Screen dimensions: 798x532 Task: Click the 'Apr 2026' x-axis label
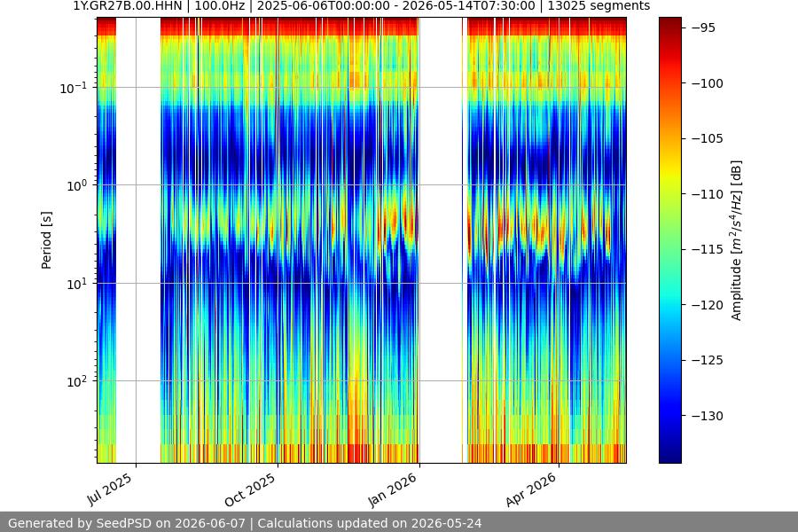531,489
